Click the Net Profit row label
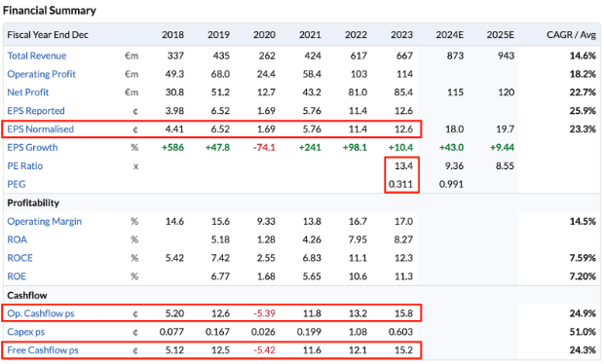604x364 pixels. pyautogui.click(x=28, y=92)
